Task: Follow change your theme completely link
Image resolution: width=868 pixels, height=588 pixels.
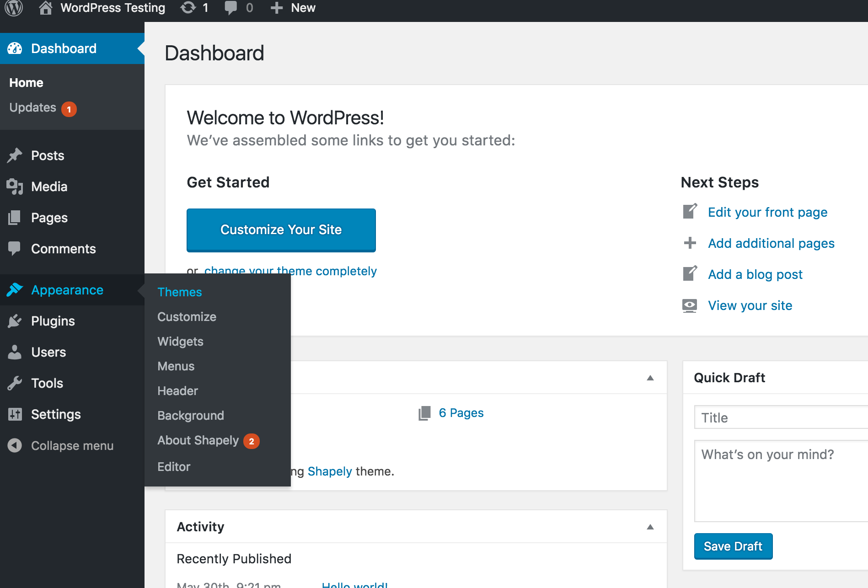Action: pos(290,271)
